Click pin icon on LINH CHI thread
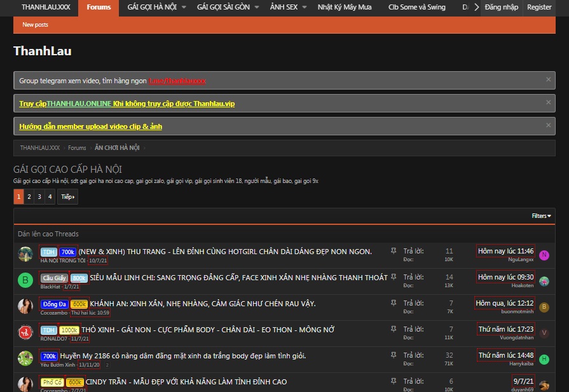569x392 pixels. (x=394, y=276)
